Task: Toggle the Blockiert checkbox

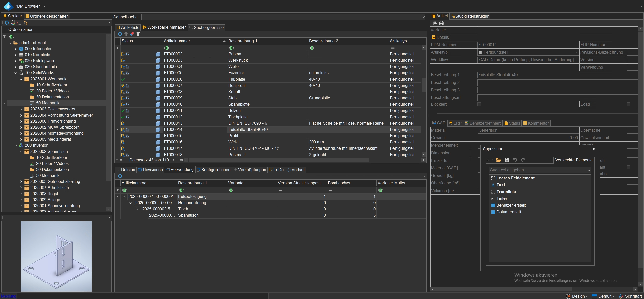Action: point(479,104)
